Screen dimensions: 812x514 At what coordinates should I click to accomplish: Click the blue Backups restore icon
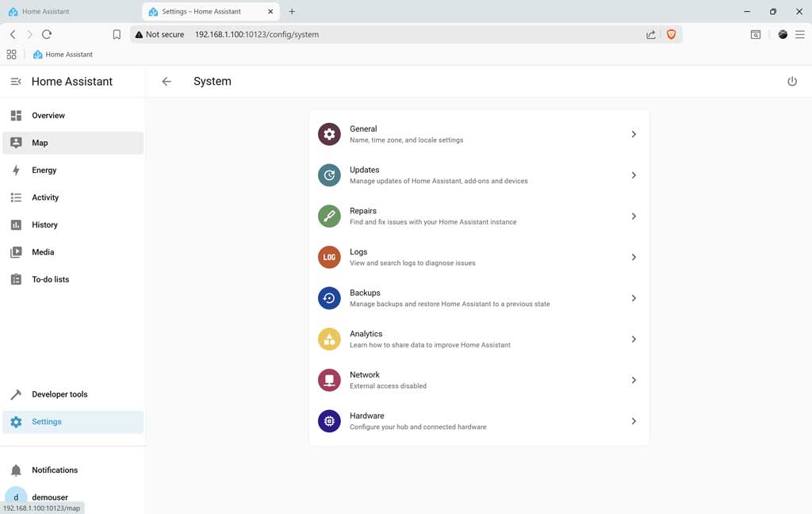pyautogui.click(x=329, y=298)
